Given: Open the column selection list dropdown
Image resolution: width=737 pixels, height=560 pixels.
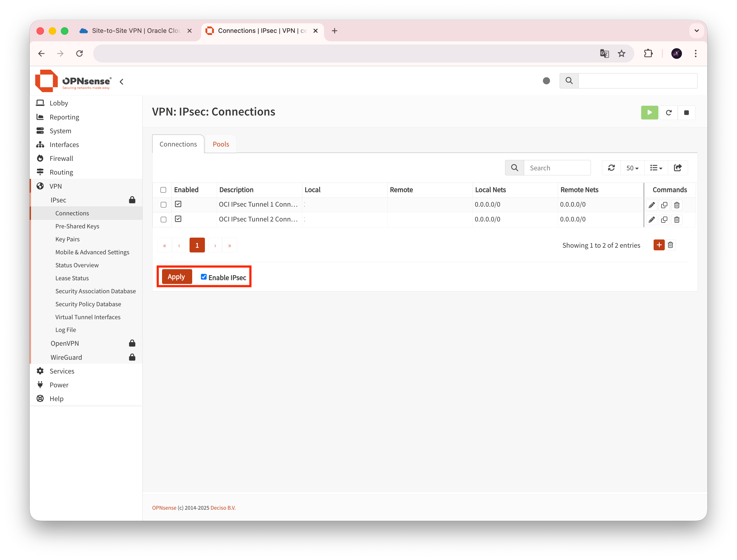Looking at the screenshot, I should click(x=656, y=168).
